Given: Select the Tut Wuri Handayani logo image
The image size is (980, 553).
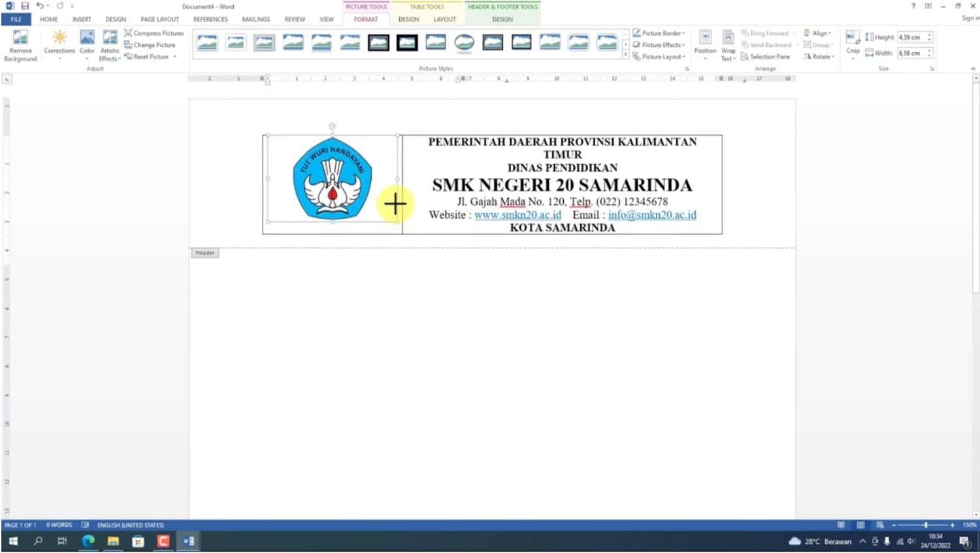Looking at the screenshot, I should pos(333,178).
